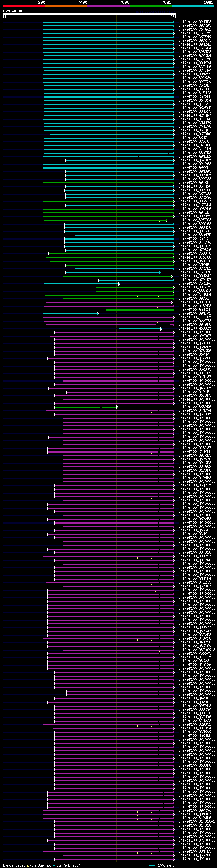Select the UniRef100_A9TRH7 label

coord(195,183)
